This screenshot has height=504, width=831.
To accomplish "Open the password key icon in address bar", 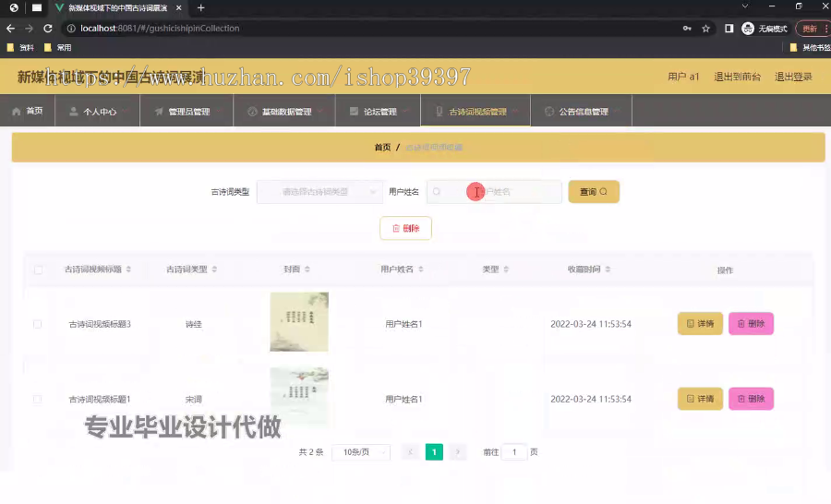I will pos(687,29).
